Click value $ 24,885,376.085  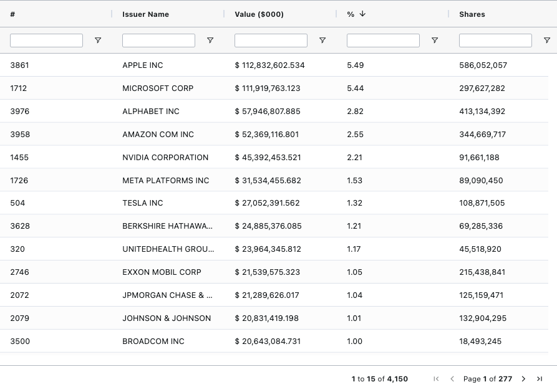click(x=268, y=226)
